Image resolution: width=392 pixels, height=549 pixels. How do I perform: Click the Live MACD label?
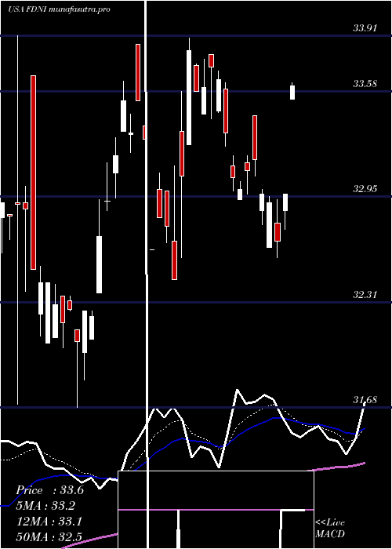click(x=330, y=529)
